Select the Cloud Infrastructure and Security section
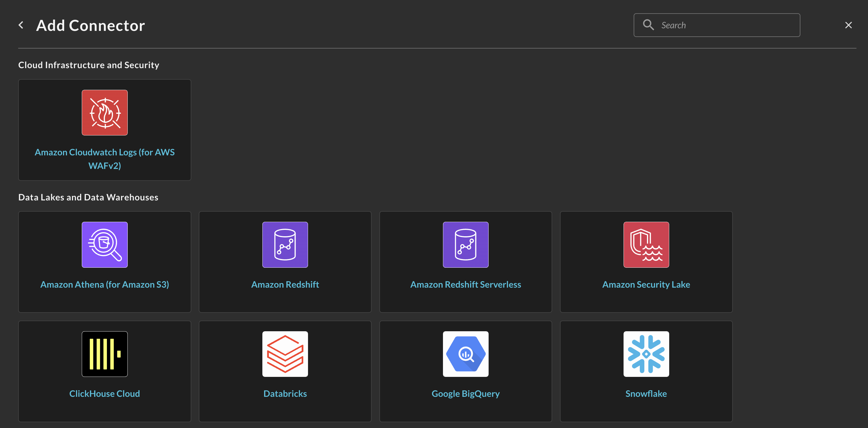This screenshot has width=868, height=428. pos(89,65)
